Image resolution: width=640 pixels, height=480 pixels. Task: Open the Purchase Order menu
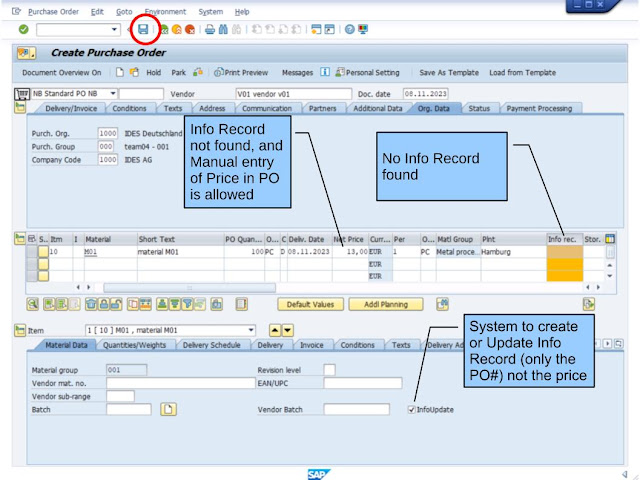tap(53, 12)
